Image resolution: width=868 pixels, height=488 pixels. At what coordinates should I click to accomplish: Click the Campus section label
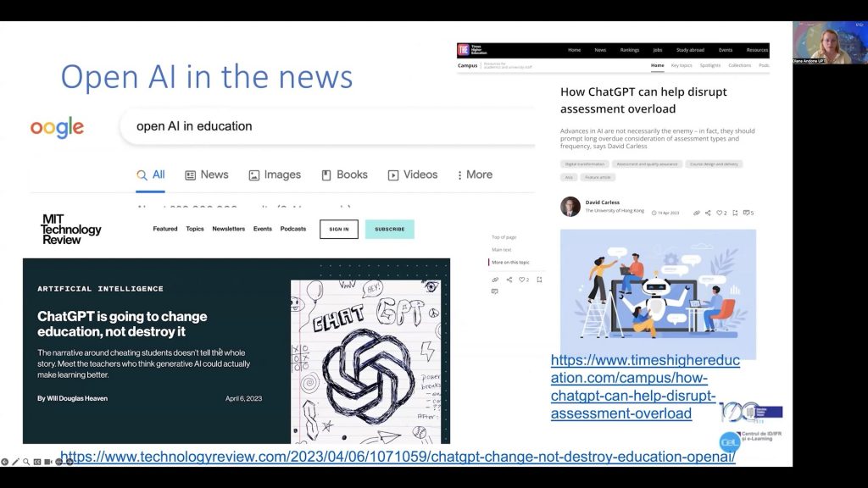pyautogui.click(x=467, y=66)
